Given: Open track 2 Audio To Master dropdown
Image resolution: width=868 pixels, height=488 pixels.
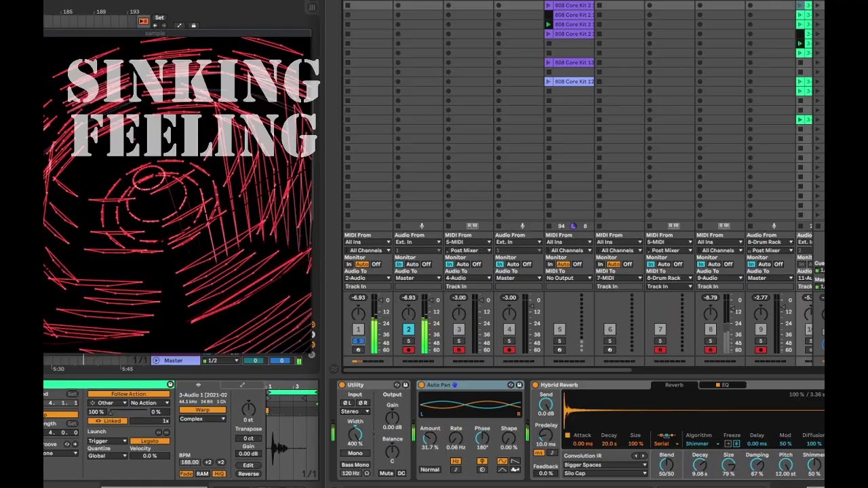Looking at the screenshot, I should [418, 278].
